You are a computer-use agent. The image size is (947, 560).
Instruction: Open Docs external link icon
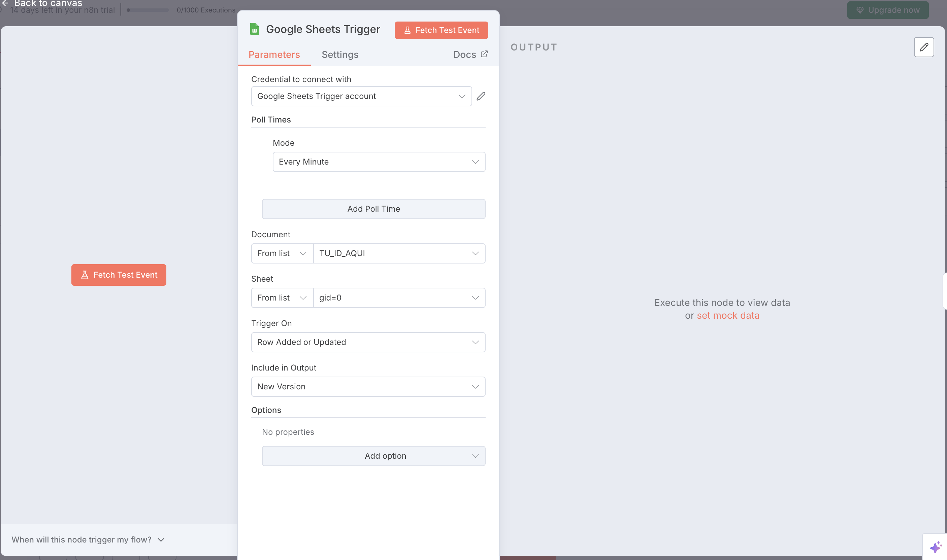pyautogui.click(x=484, y=54)
